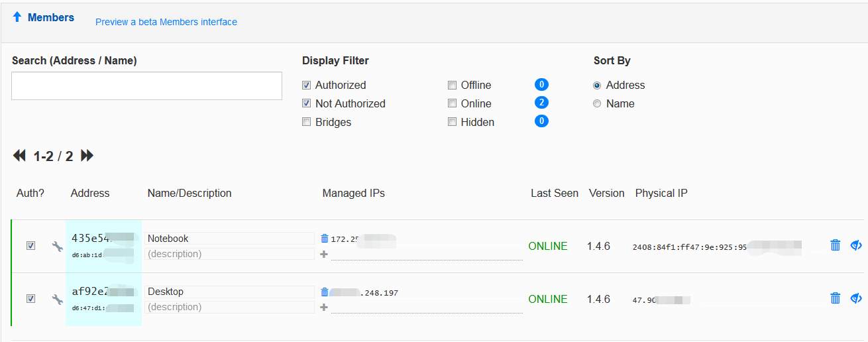The width and height of the screenshot is (868, 342).
Task: Click version 1.4.6 in Desktop row
Action: pyautogui.click(x=598, y=300)
